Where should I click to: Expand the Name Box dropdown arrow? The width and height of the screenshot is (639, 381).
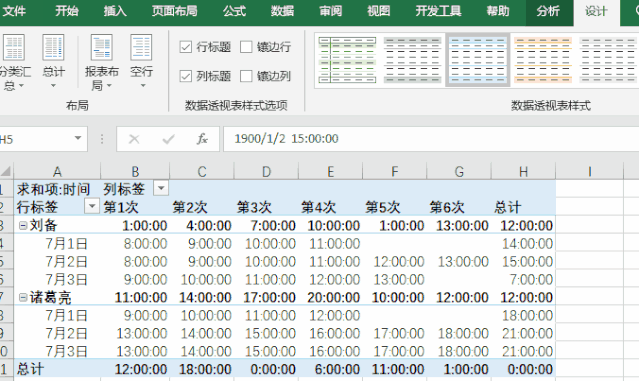coord(77,139)
